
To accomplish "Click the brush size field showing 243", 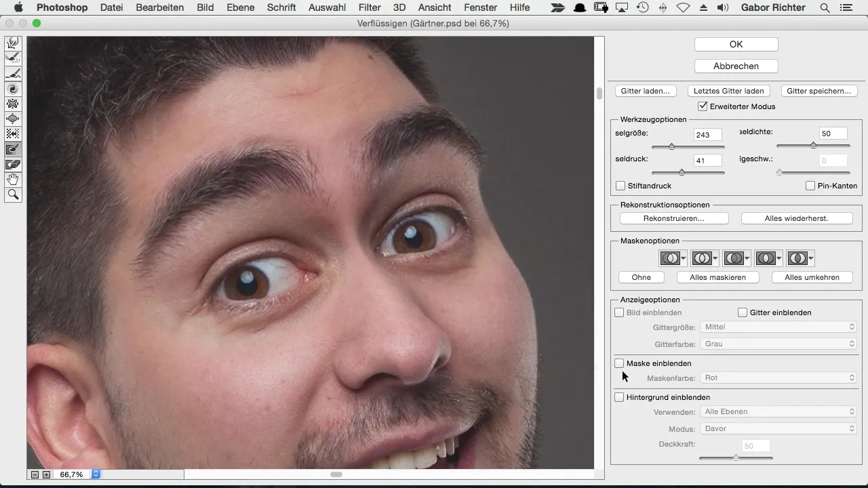I will coord(708,134).
